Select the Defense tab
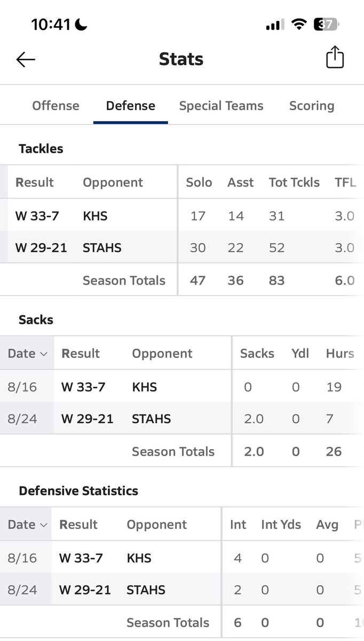The width and height of the screenshot is (364, 641). 131,106
